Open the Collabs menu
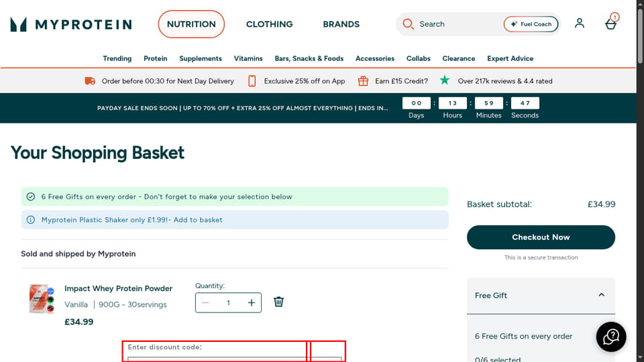The image size is (644, 362). pyautogui.click(x=418, y=58)
